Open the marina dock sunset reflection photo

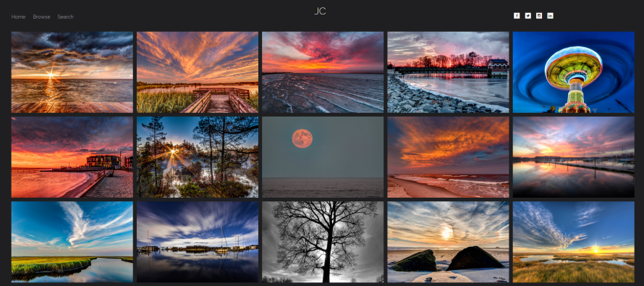click(573, 157)
